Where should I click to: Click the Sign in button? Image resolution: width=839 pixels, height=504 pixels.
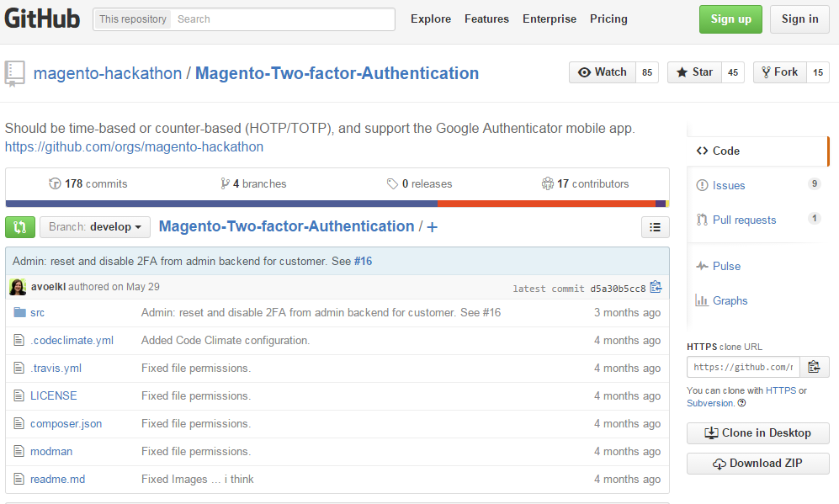799,19
